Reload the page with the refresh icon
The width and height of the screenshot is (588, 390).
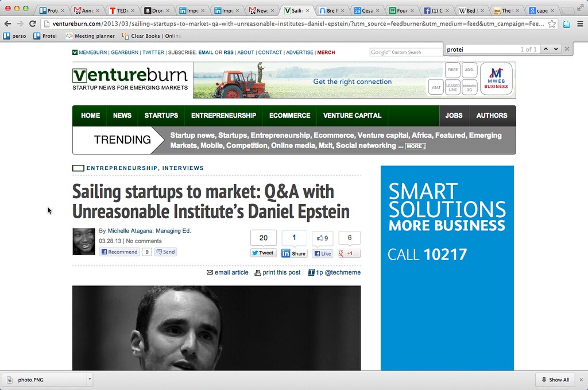click(x=33, y=24)
